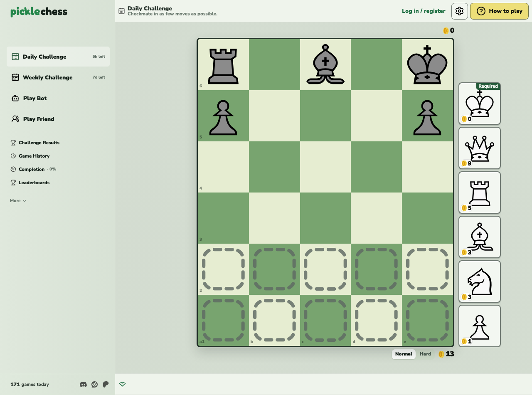Pick the white knight piece card
Image resolution: width=532 pixels, height=395 pixels.
click(480, 281)
